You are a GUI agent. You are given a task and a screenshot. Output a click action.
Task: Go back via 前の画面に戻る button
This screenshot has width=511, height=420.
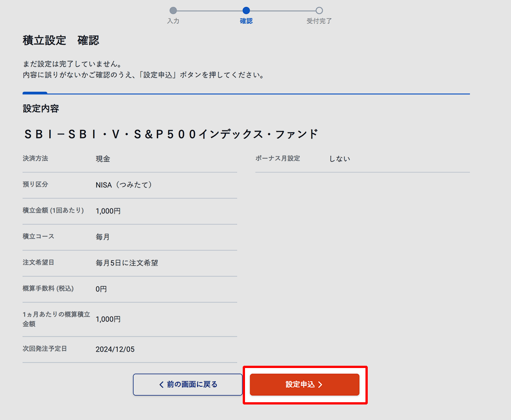(188, 384)
